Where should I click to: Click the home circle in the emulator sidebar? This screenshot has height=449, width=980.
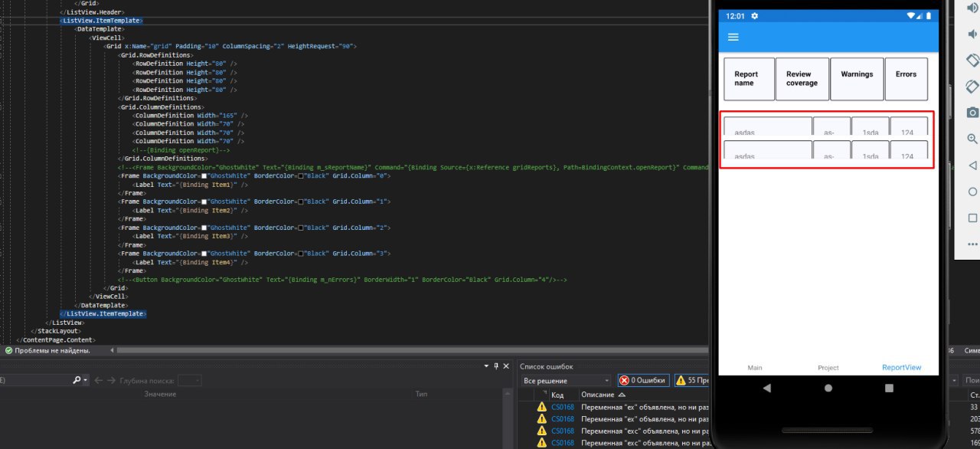point(972,192)
